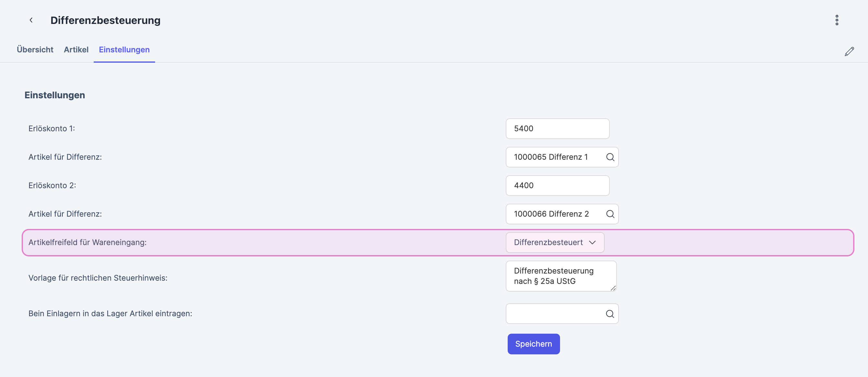
Task: Select the Einstellungen tab
Action: (124, 49)
